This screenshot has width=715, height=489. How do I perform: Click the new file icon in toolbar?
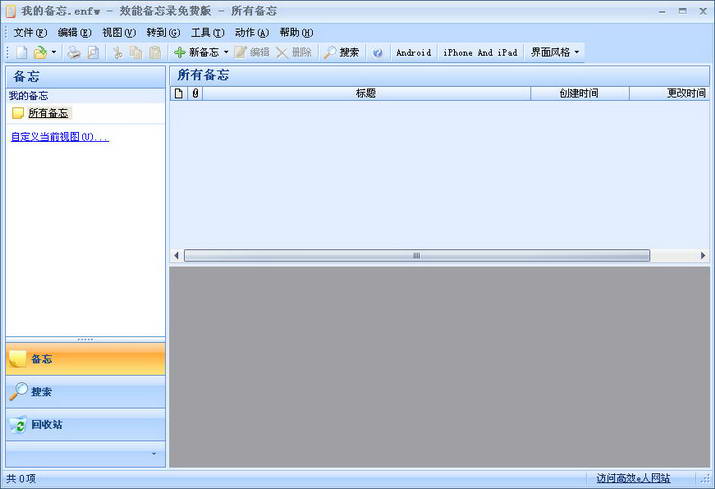click(21, 52)
